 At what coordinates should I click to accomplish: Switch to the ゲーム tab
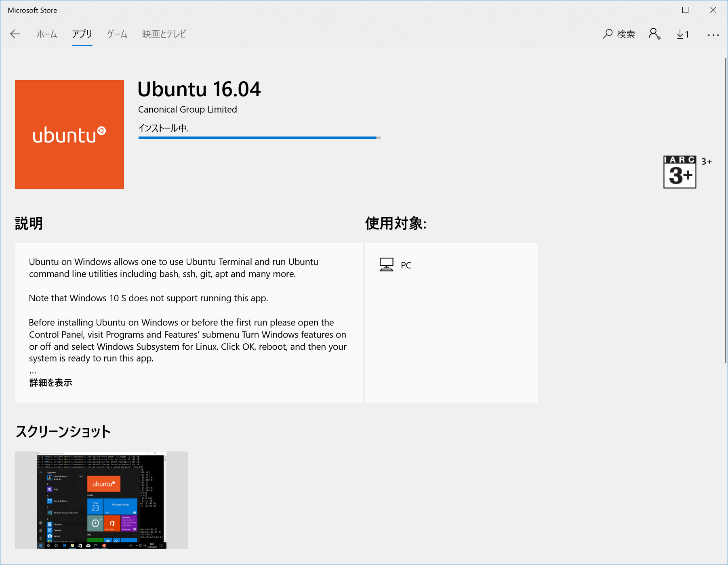(x=117, y=34)
